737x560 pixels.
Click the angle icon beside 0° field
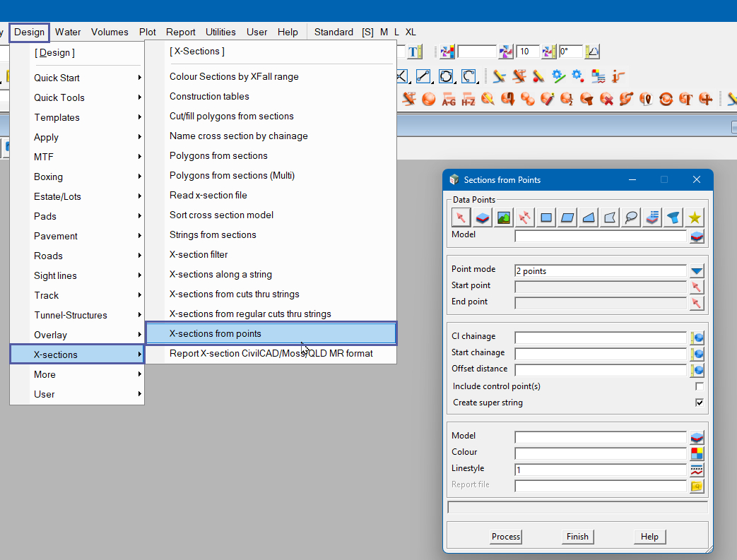(x=592, y=52)
